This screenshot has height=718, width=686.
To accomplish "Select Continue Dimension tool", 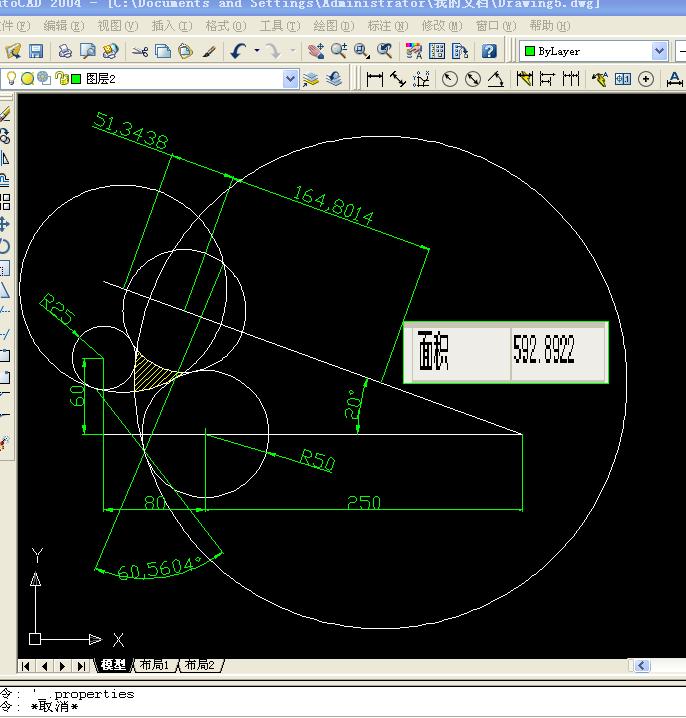I will pyautogui.click(x=571, y=79).
